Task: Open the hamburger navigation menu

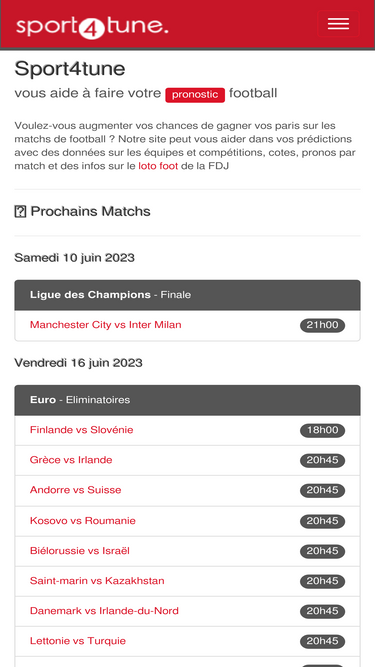Action: pos(338,24)
